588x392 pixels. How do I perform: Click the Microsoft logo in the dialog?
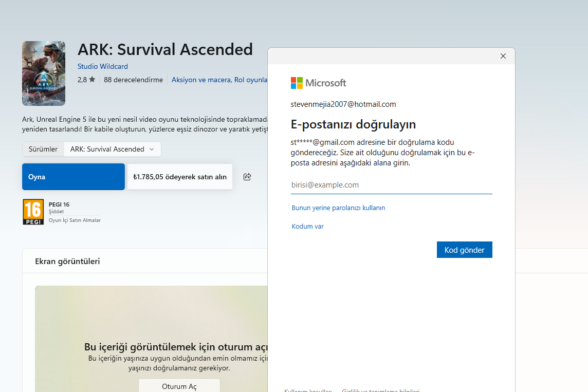coord(318,83)
